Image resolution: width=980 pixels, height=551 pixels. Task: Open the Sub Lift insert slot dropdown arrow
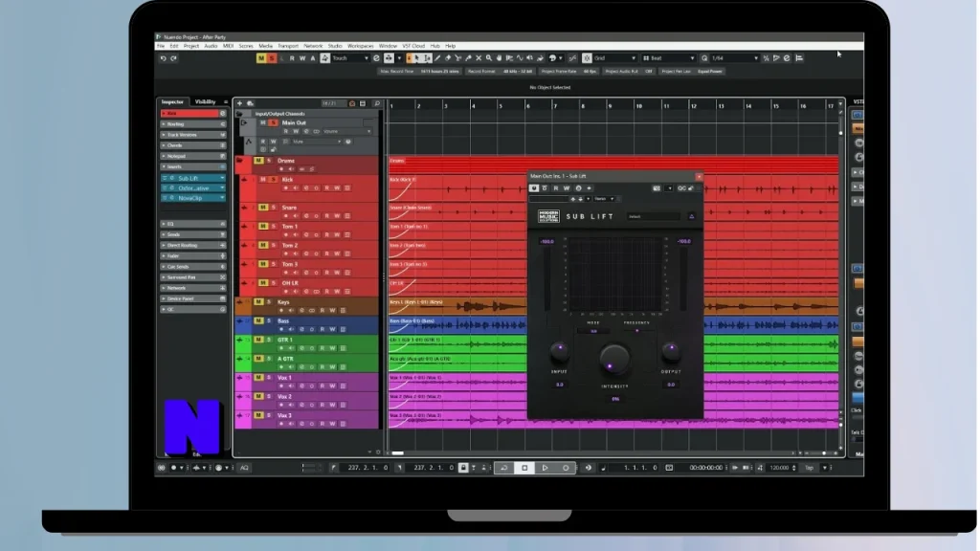tap(222, 178)
